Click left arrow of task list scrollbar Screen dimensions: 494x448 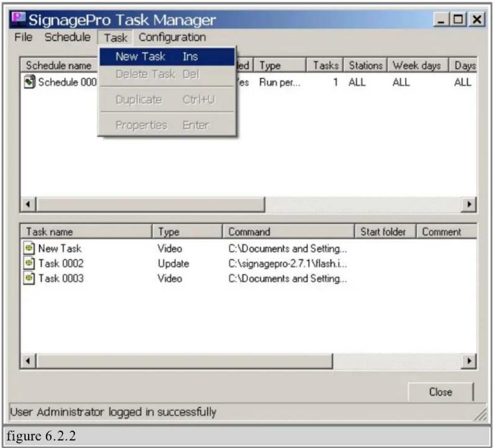(x=28, y=361)
